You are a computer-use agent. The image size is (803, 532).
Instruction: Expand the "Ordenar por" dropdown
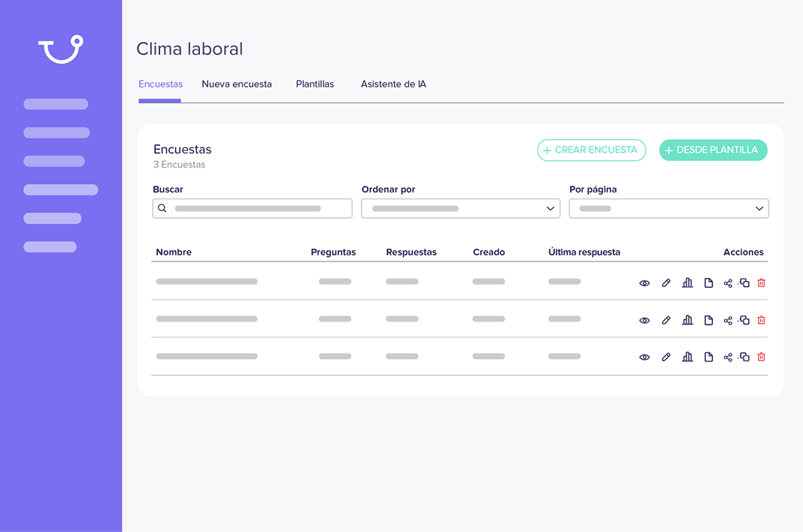(x=461, y=208)
